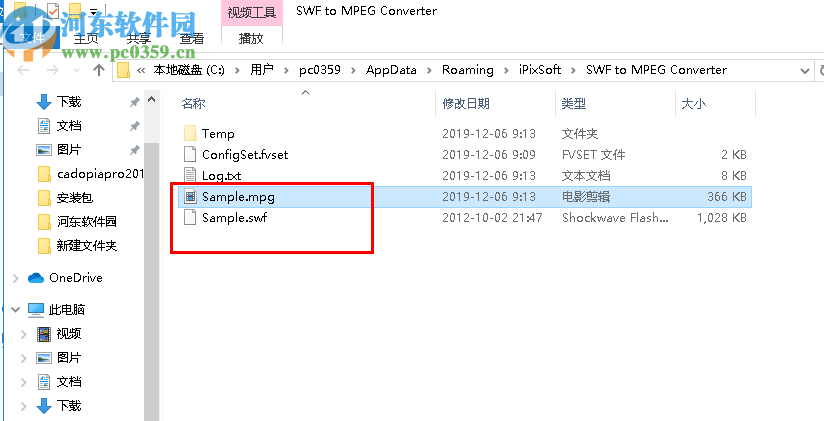Click pin icon beside Quick access 图片
This screenshot has width=824, height=421.
coord(135,150)
